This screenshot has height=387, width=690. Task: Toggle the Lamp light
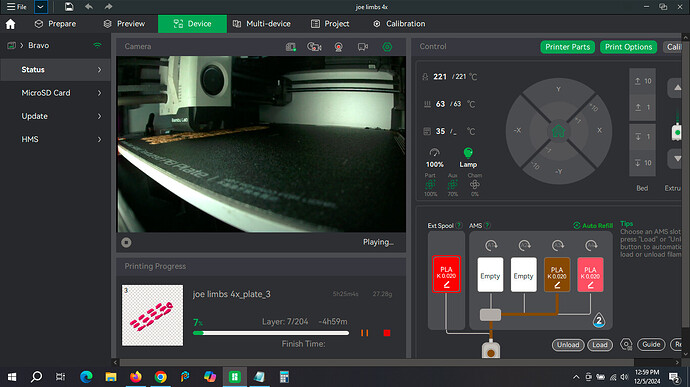pyautogui.click(x=468, y=157)
